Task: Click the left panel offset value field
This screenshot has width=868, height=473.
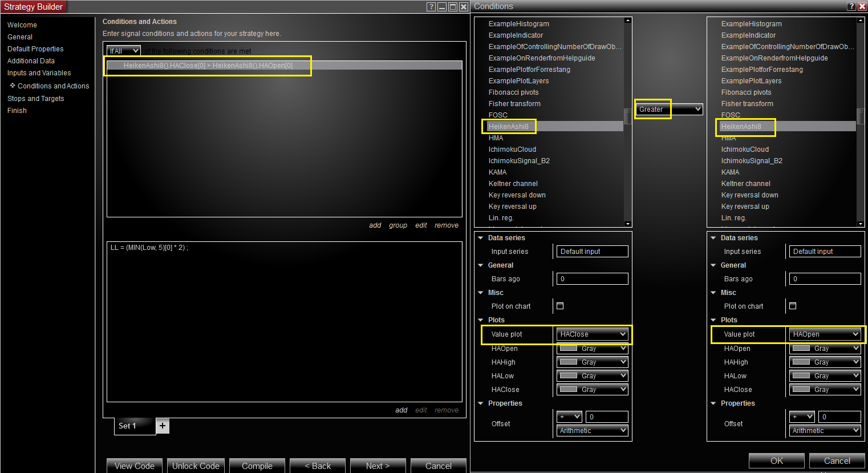Action: tap(607, 417)
